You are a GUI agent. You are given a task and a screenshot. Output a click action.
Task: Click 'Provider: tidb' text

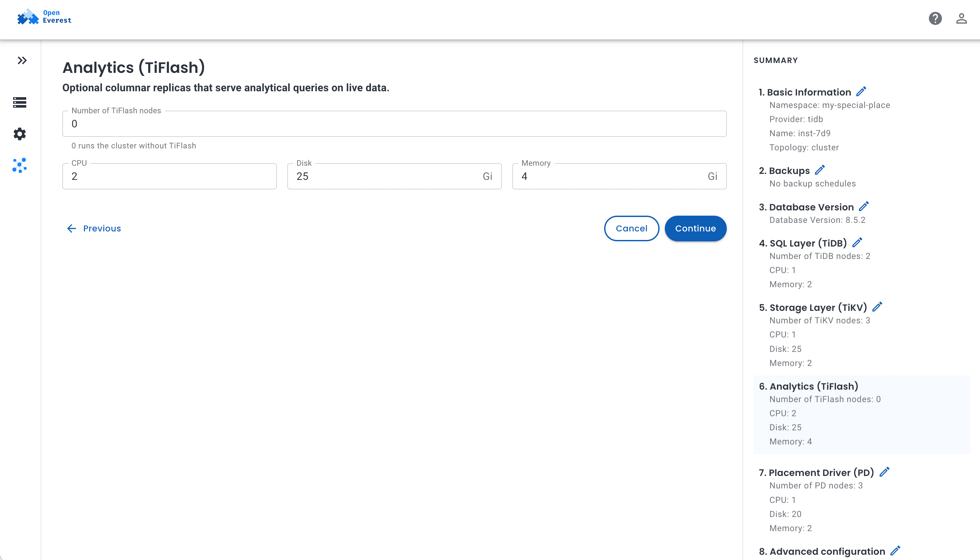796,119
